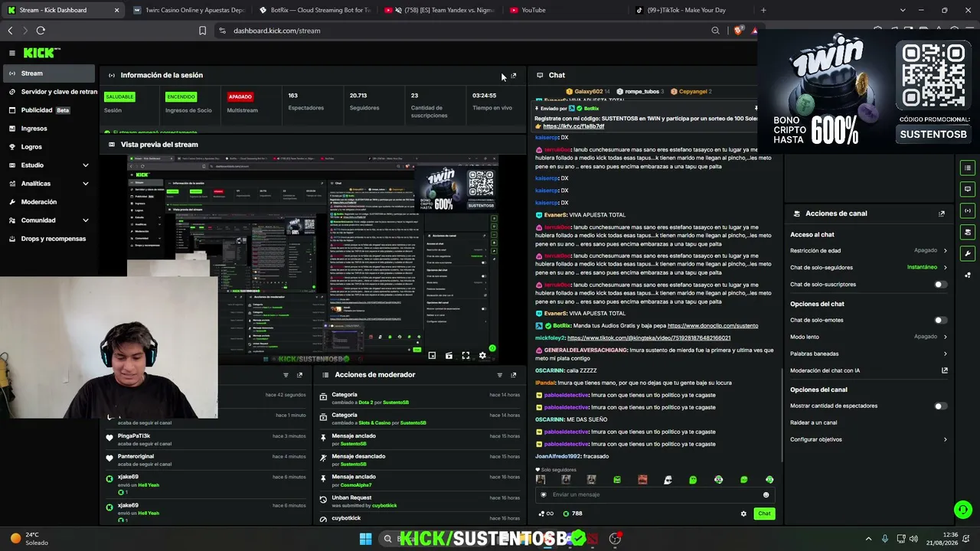This screenshot has width=980, height=551.
Task: Select the list panel icon in right rail
Action: coord(968,168)
